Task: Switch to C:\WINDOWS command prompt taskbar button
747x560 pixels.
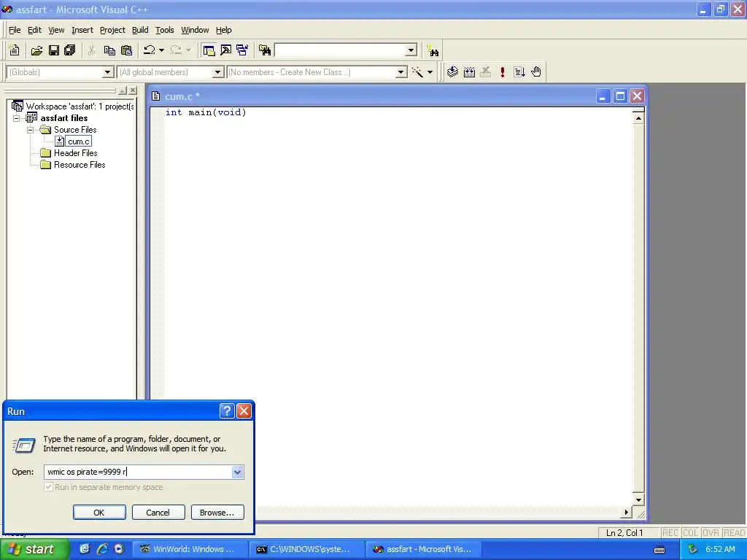Action: click(306, 549)
